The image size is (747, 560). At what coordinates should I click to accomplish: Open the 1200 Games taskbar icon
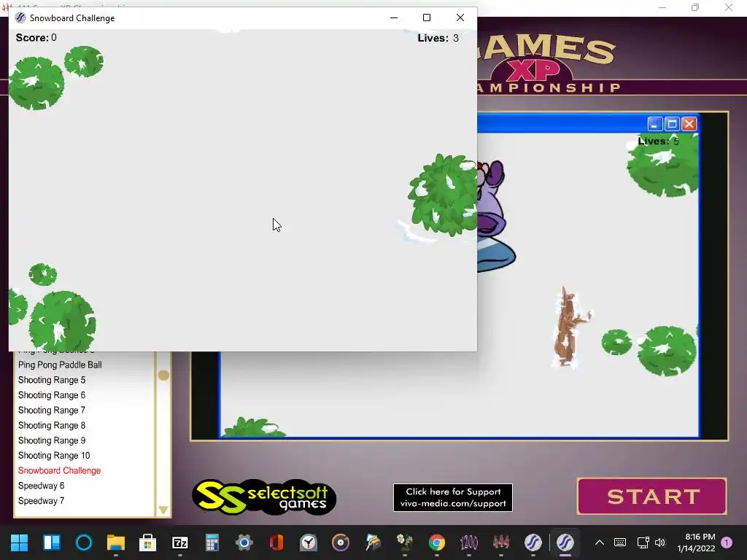469,542
